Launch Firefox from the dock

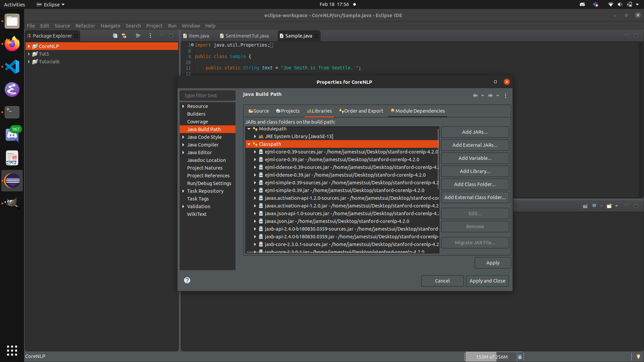pos(12,44)
